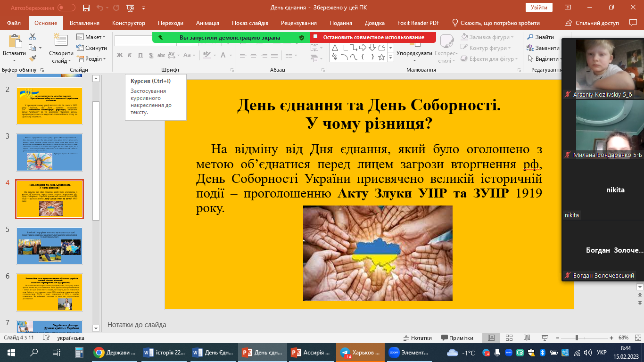Start slideshow from beginning via quick access icon
Image resolution: width=644 pixels, height=362 pixels.
130,8
